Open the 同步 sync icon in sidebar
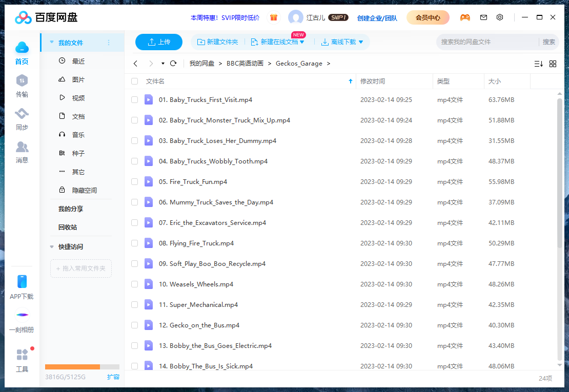 click(x=22, y=114)
